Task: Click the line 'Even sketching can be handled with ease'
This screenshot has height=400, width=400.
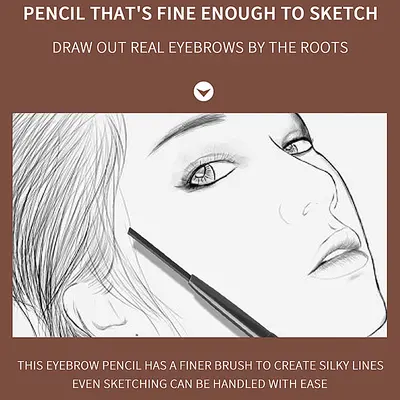Action: point(200,384)
